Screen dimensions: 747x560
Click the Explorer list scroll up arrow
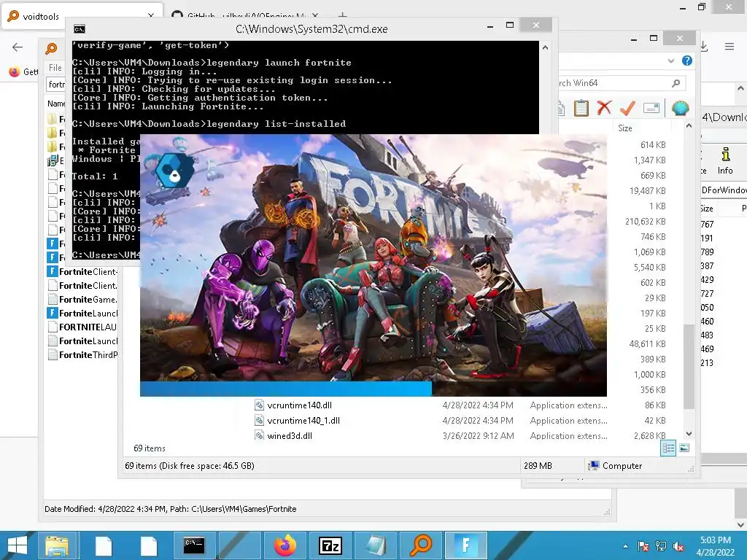click(x=689, y=126)
